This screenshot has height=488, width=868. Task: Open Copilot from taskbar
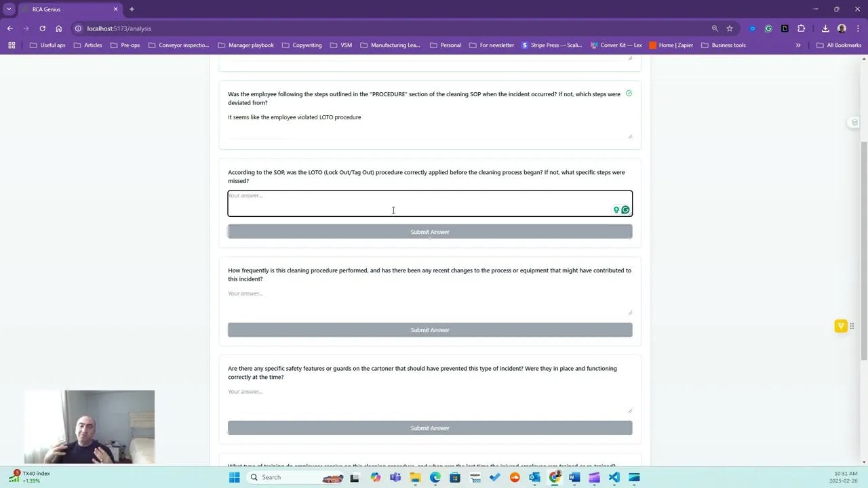pyautogui.click(x=376, y=477)
